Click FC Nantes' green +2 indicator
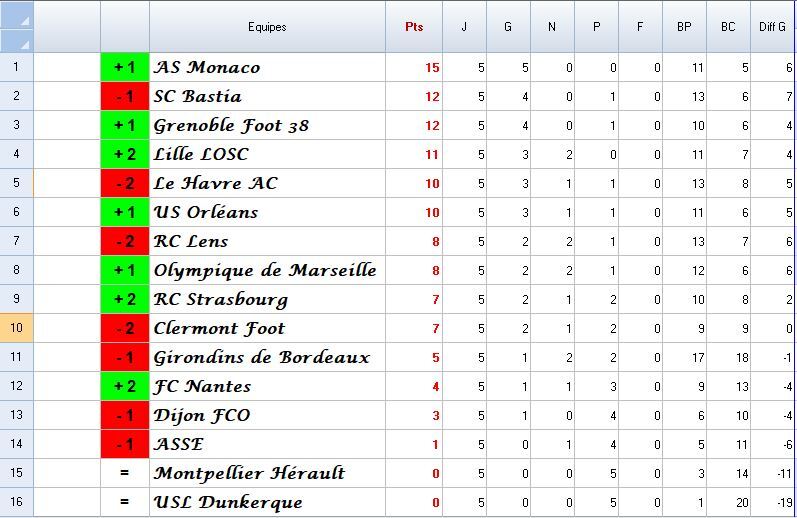797x518 pixels. point(125,387)
